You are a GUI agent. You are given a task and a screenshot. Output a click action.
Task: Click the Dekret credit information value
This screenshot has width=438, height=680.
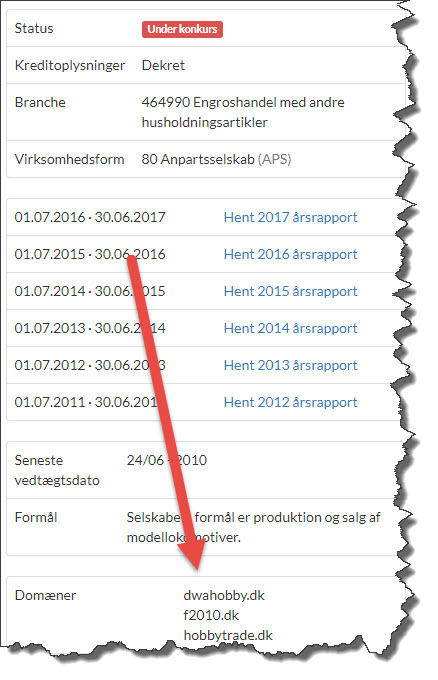(x=163, y=65)
